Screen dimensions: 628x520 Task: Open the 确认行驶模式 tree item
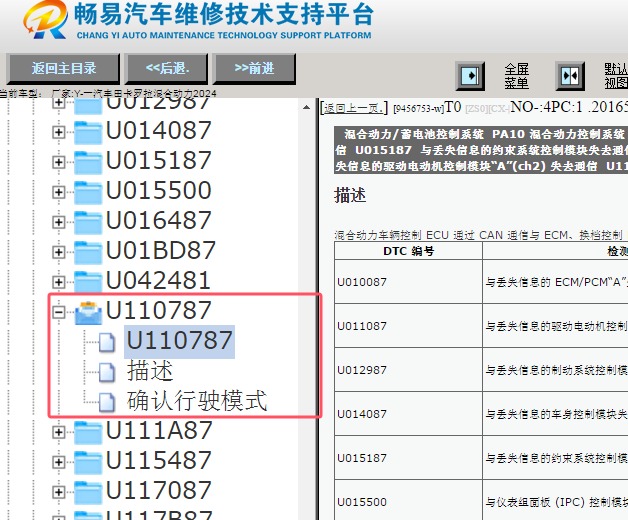click(x=197, y=401)
